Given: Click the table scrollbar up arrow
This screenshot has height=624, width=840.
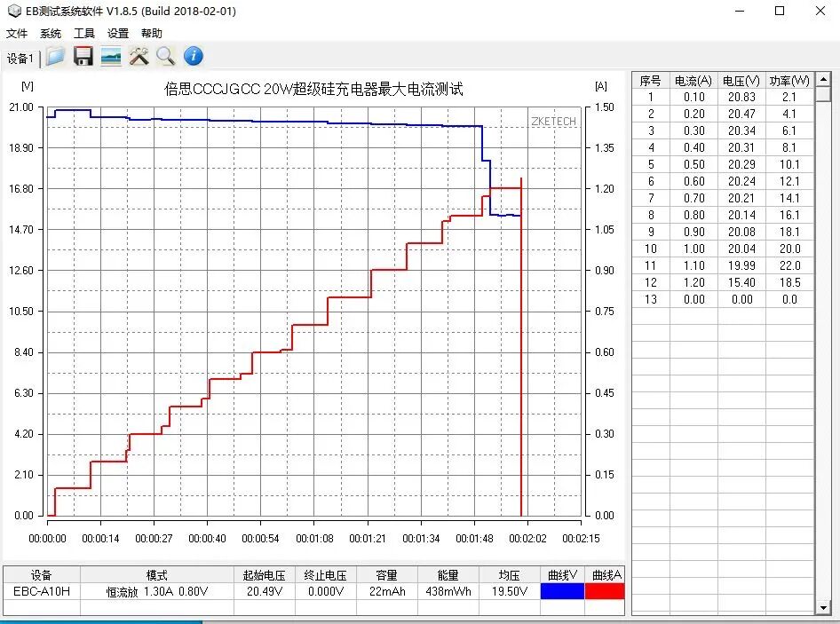Looking at the screenshot, I should click(823, 80).
